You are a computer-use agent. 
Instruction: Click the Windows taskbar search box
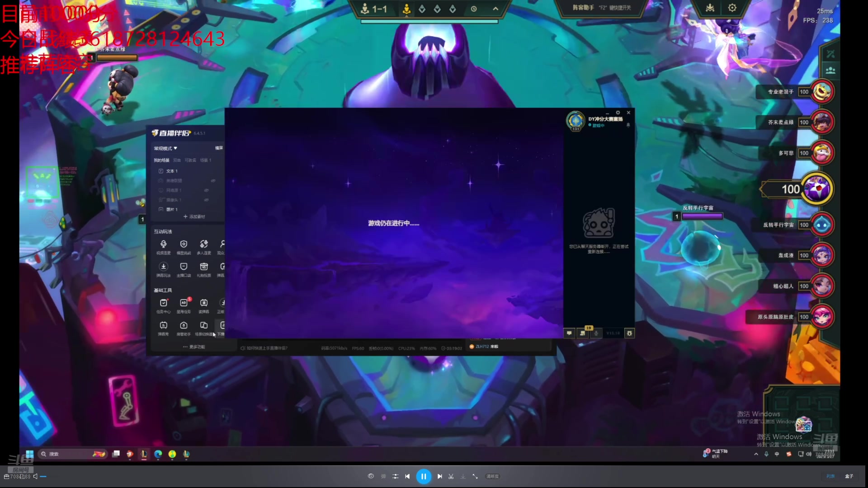point(72,454)
